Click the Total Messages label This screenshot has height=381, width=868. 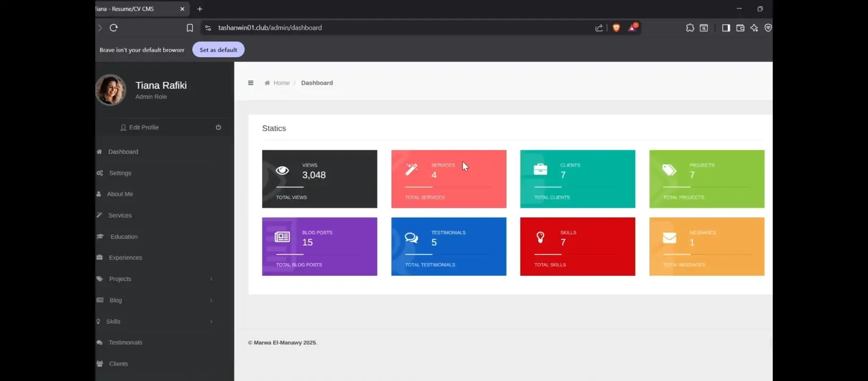tap(684, 265)
